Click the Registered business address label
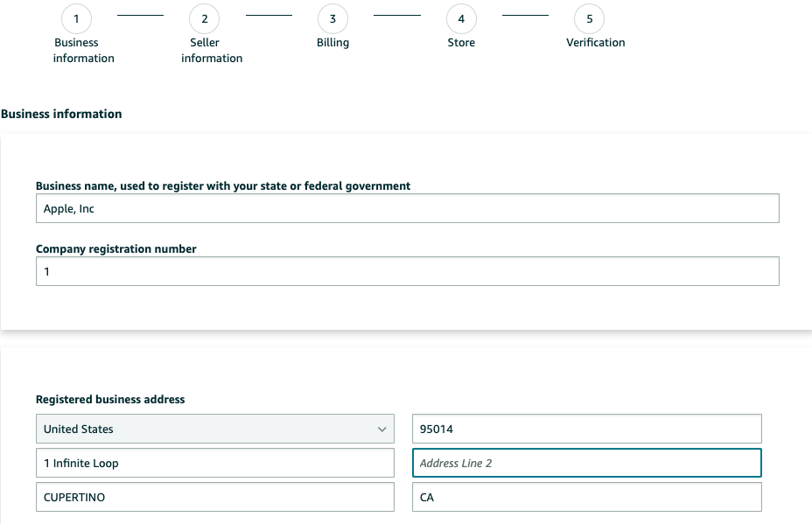Viewport: 812px width, 524px height. (110, 399)
